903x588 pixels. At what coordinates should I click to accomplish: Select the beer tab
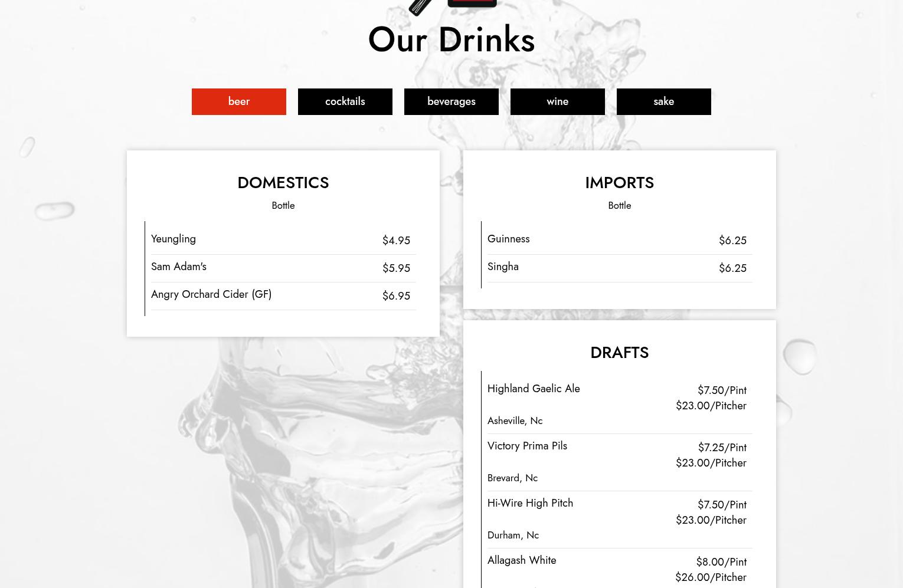[x=239, y=101]
